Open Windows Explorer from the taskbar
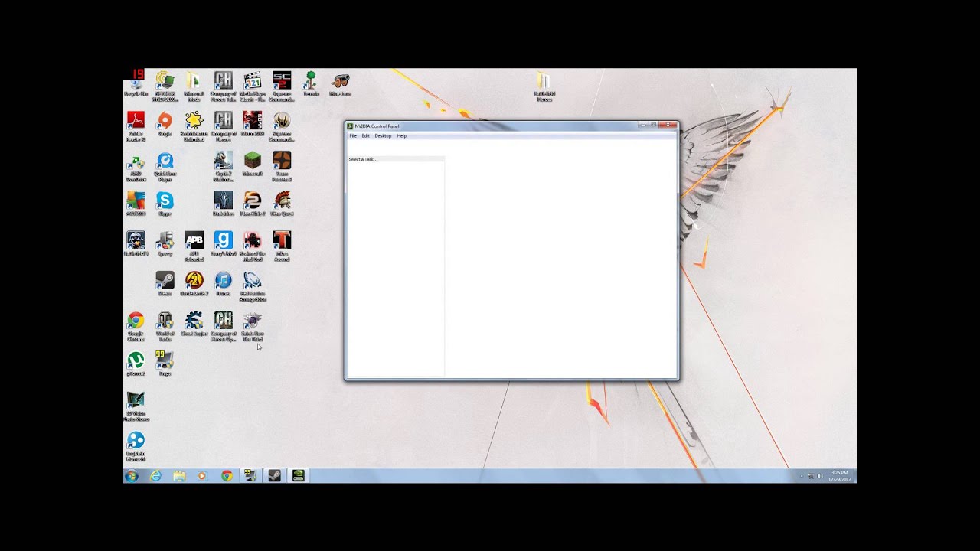 [179, 475]
